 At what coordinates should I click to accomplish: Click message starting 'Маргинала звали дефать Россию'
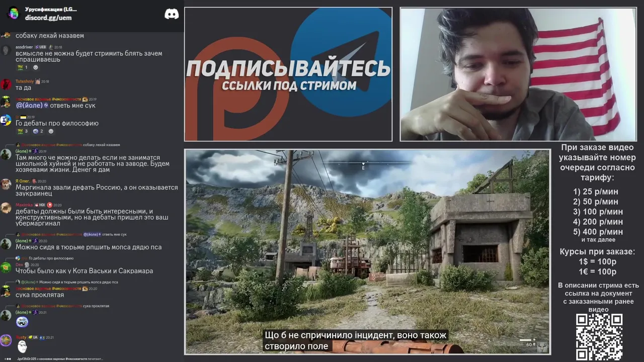tap(97, 191)
